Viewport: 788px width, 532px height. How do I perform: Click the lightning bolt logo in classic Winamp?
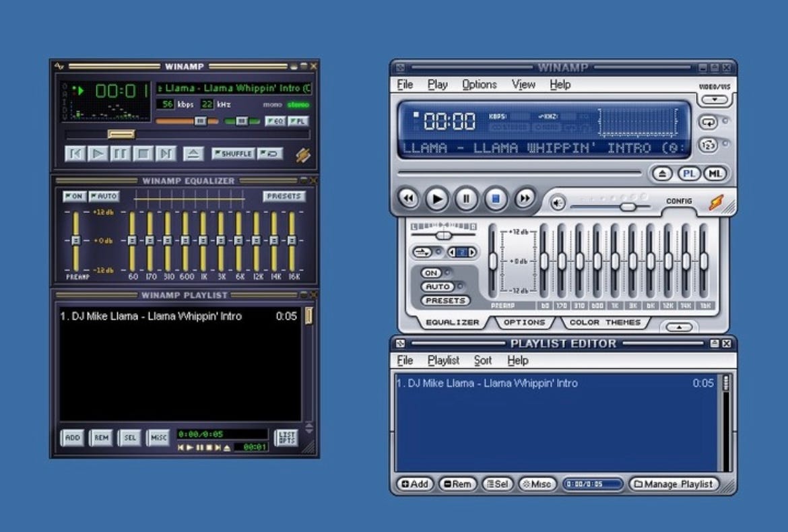(x=303, y=155)
